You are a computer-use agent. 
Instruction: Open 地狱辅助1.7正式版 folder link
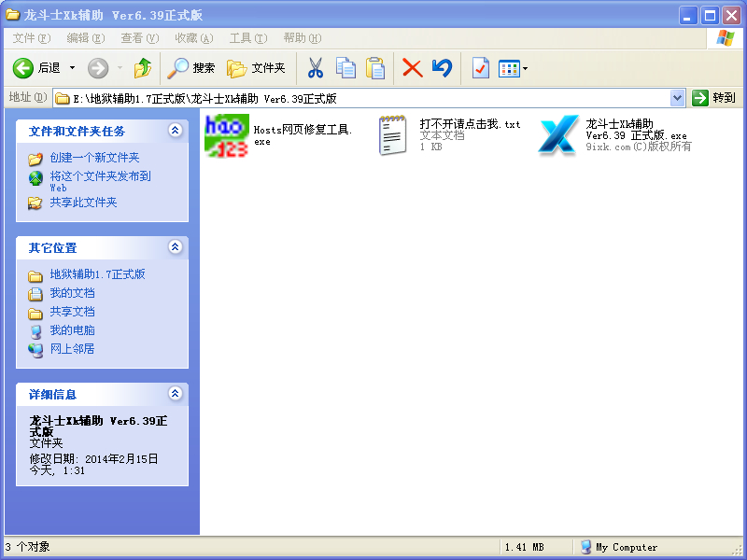pyautogui.click(x=98, y=274)
